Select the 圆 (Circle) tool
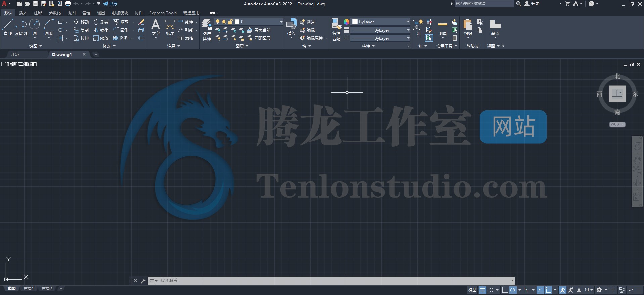The image size is (644, 295). pos(34,27)
